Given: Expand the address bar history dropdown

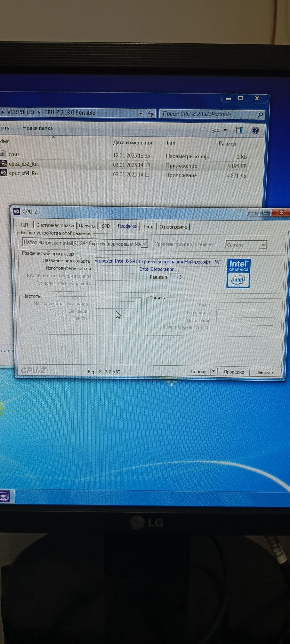Looking at the screenshot, I should (x=141, y=114).
